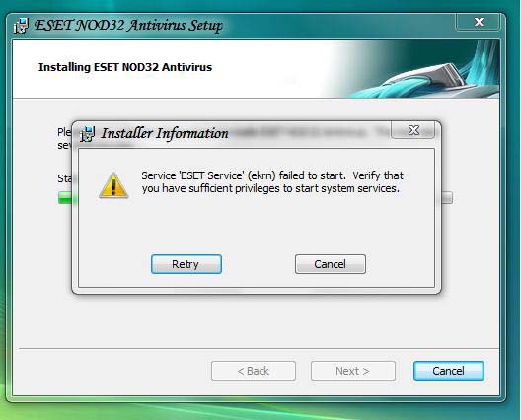Viewport: 521px width, 420px height.
Task: Click the Cancel button of the setup wizard
Action: (449, 371)
